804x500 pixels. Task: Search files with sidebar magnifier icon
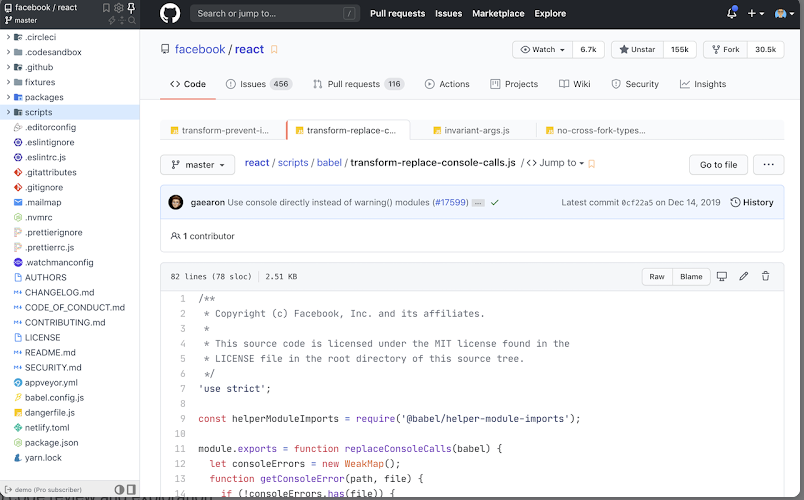click(x=132, y=21)
